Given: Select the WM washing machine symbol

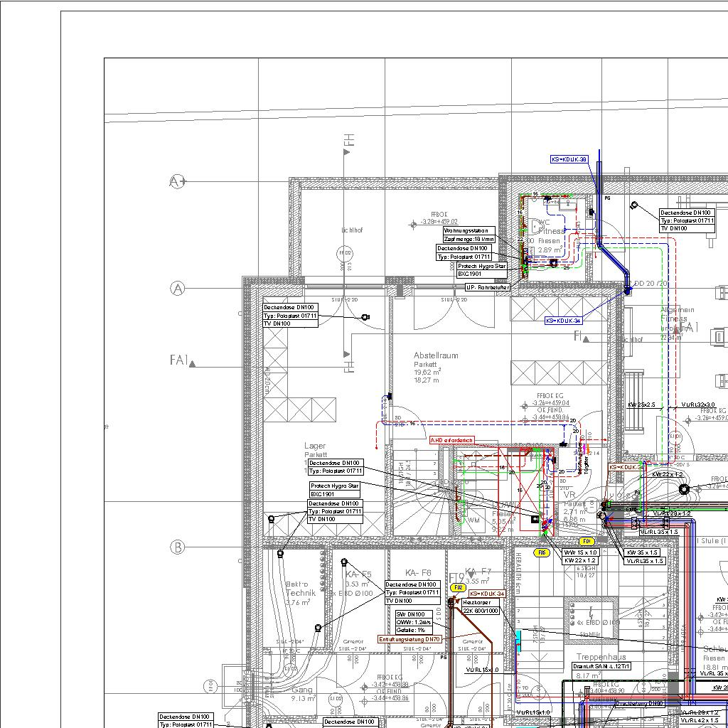Looking at the screenshot, I should point(473,521).
